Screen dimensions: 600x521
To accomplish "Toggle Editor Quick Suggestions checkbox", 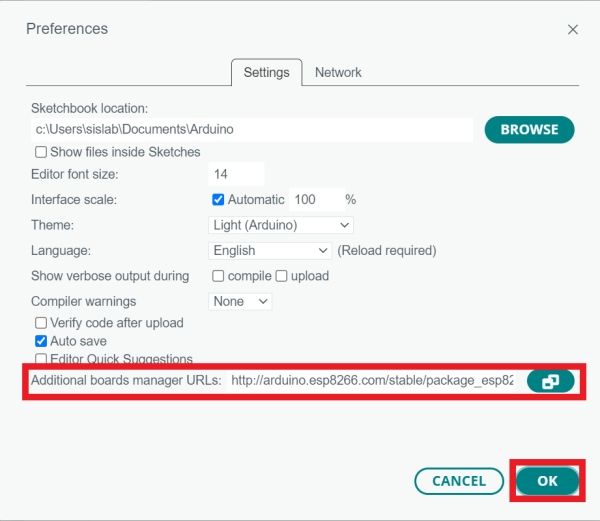I will click(41, 359).
